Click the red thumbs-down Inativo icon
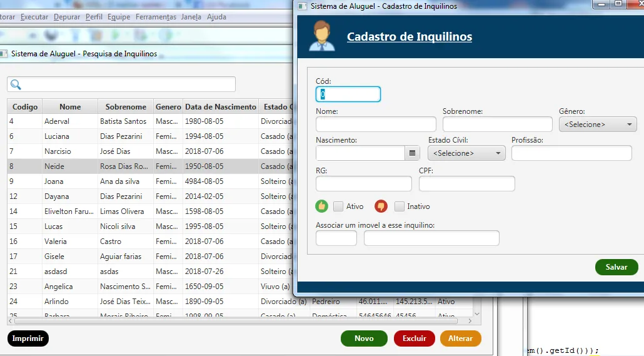 (x=381, y=206)
